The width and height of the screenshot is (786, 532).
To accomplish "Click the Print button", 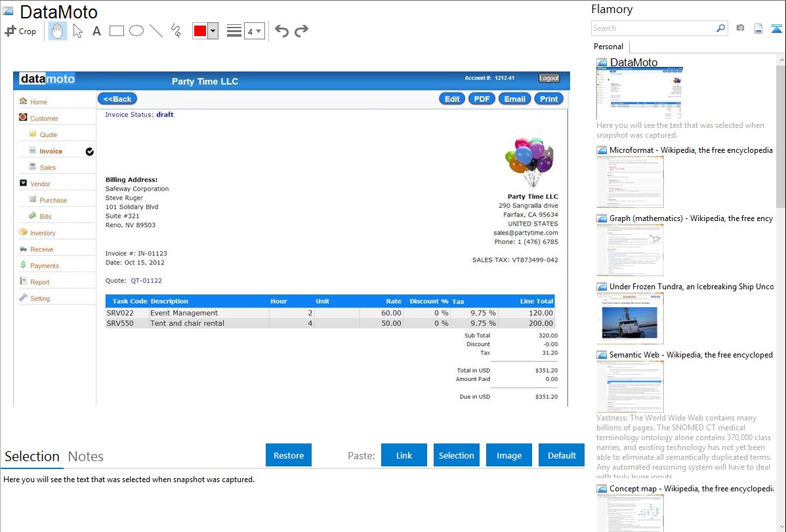I will click(549, 99).
